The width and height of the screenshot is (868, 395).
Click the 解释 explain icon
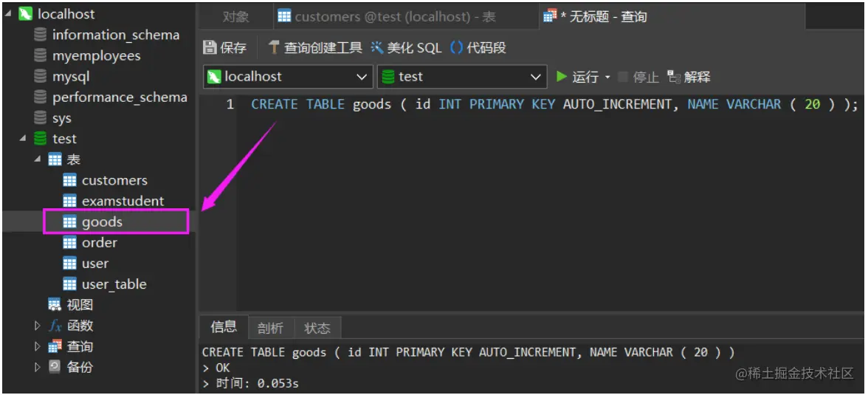[x=674, y=77]
